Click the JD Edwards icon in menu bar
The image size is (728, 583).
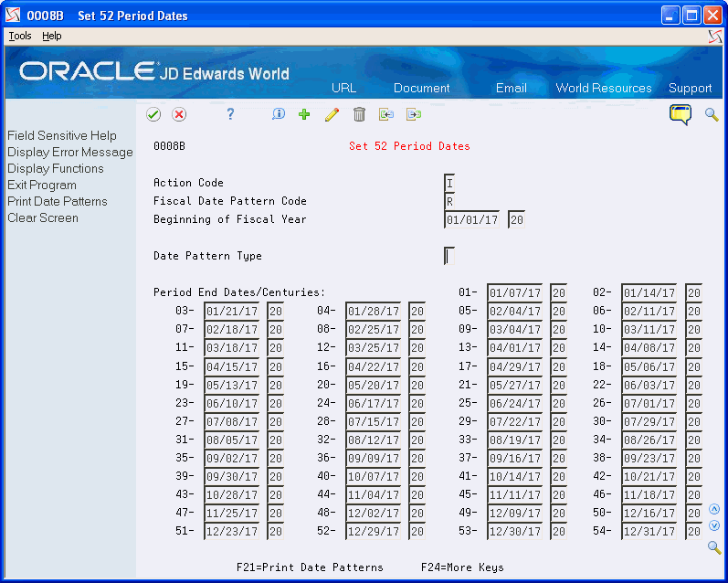tap(715, 37)
